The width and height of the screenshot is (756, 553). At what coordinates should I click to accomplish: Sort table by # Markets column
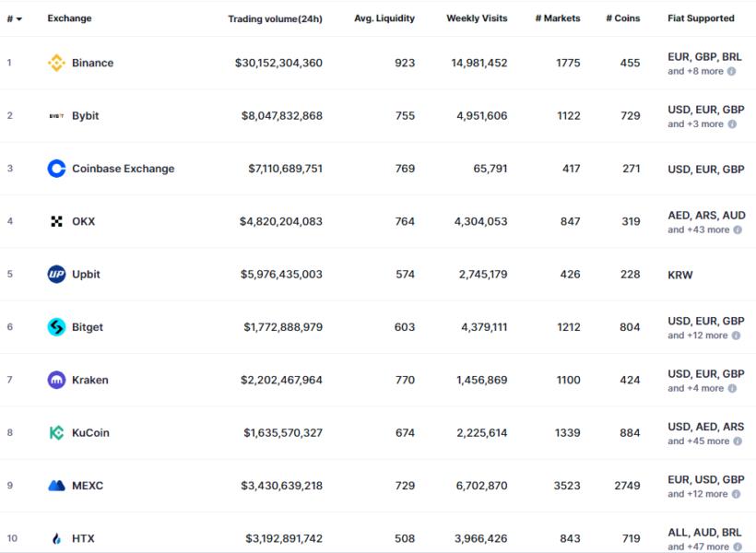557,18
